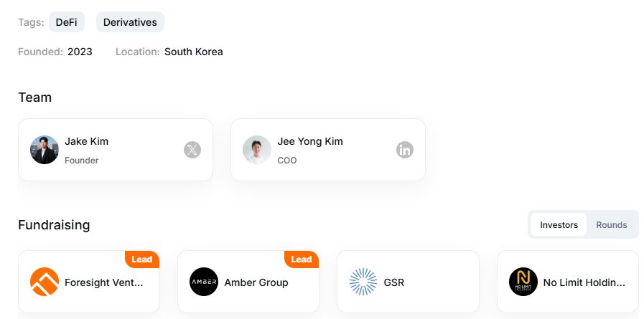
Task: Click Jake Kim's profile photo
Action: click(x=45, y=150)
